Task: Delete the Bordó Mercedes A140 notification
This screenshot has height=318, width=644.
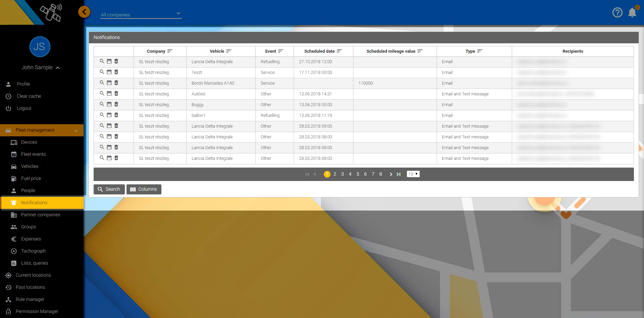Action: coord(116,83)
